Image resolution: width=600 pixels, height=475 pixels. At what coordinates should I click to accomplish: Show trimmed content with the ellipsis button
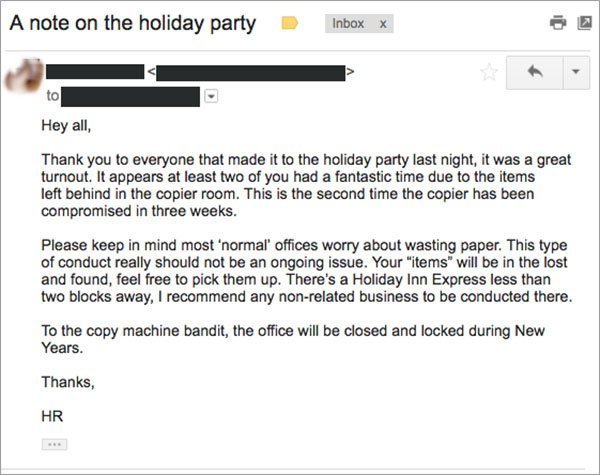(53, 443)
